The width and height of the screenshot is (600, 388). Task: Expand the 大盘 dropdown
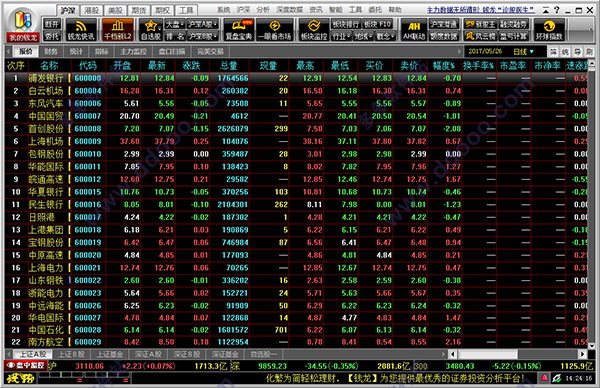pyautogui.click(x=175, y=24)
